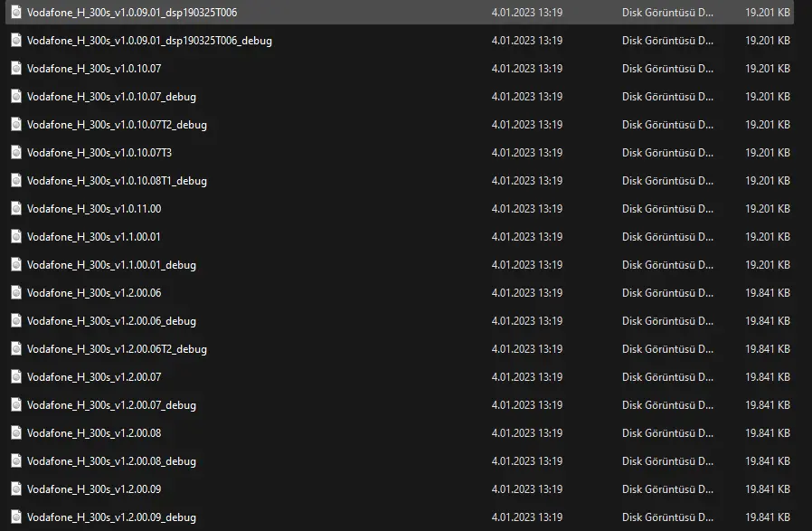
Task: Select file name Vodafone_H_300s_v1.2.00.08
Action: [94, 432]
